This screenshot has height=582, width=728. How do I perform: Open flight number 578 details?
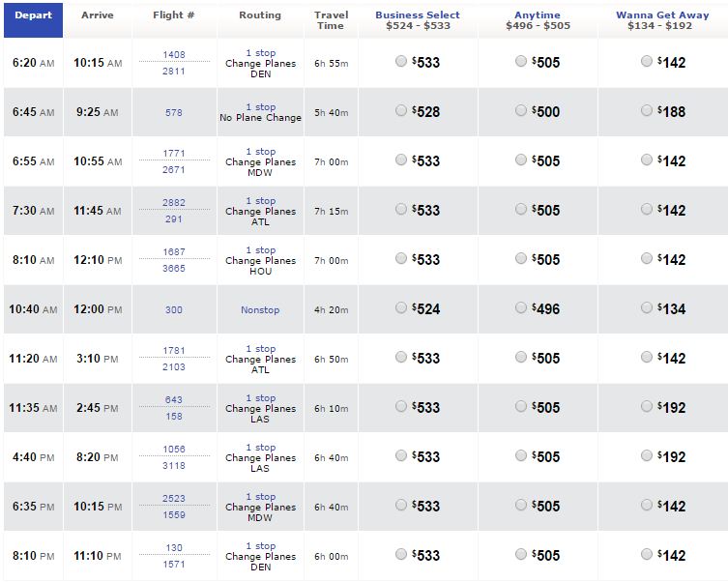(174, 112)
